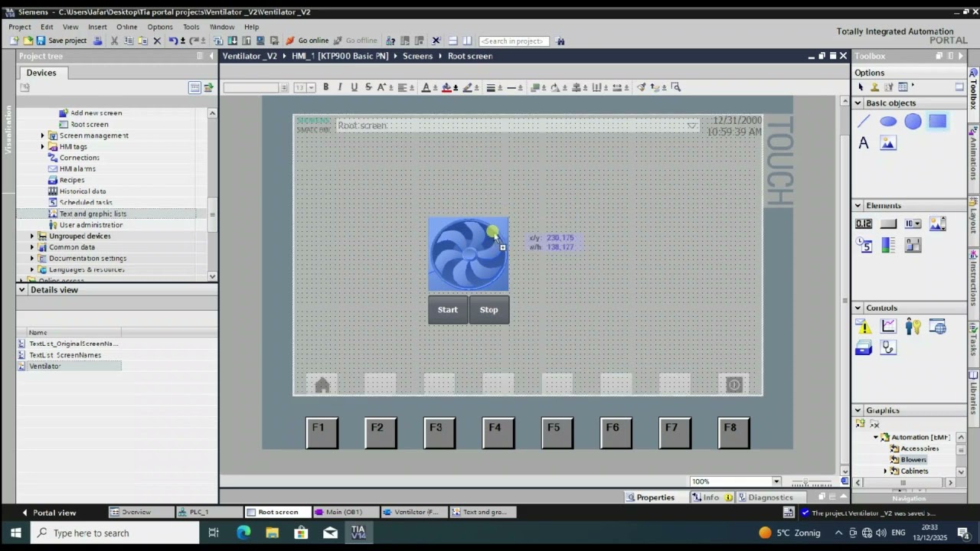
Task: Expand Documentation settings node
Action: point(32,258)
